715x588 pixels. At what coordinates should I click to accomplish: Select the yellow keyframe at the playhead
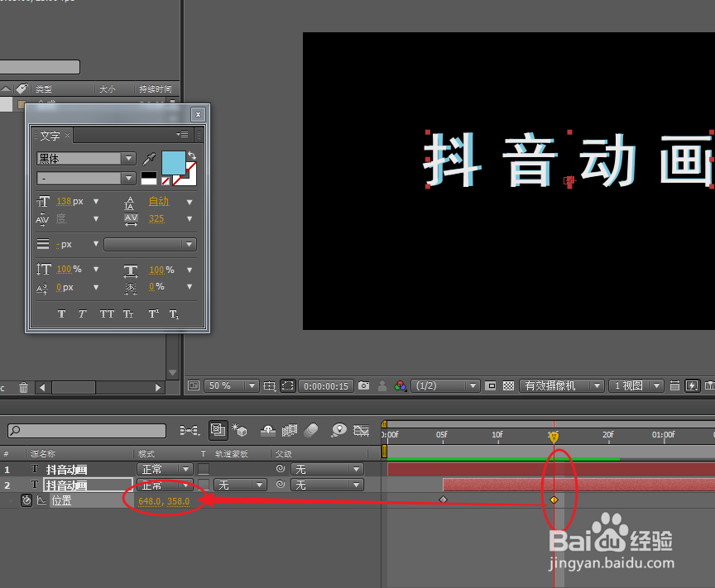click(554, 500)
